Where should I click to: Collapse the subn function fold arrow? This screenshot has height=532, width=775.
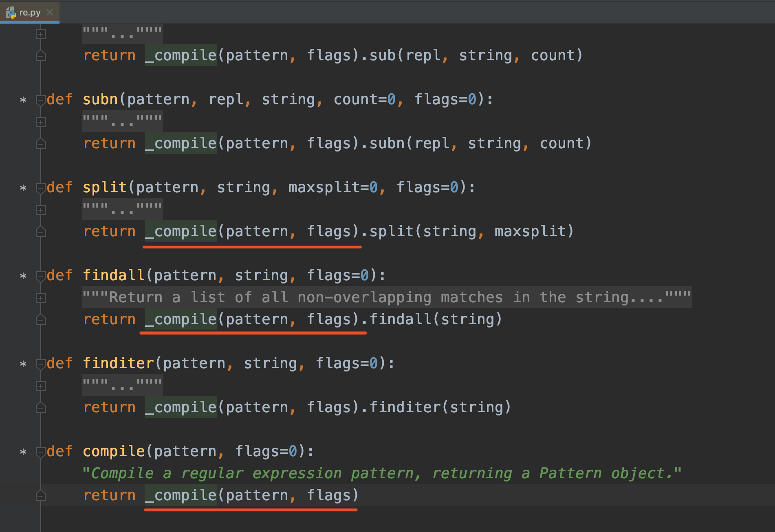pos(40,100)
